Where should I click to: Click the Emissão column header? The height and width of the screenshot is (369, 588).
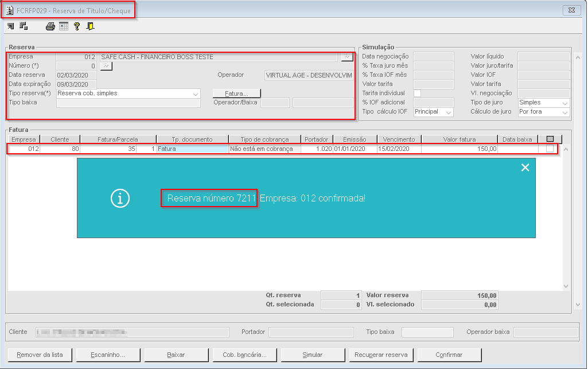355,139
